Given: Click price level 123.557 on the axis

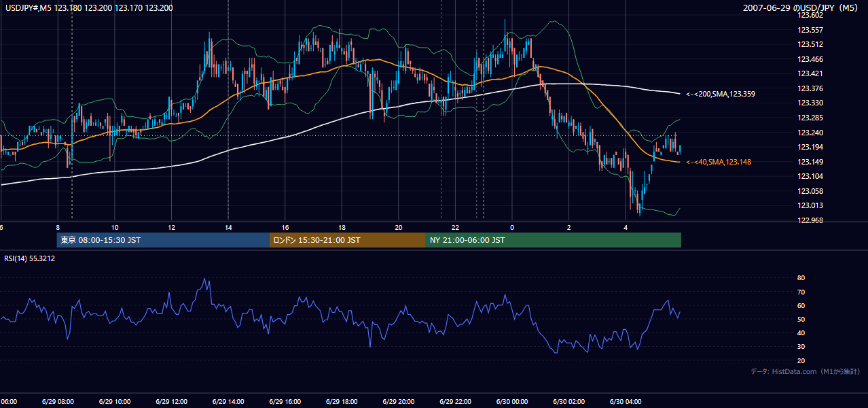Looking at the screenshot, I should coord(810,30).
